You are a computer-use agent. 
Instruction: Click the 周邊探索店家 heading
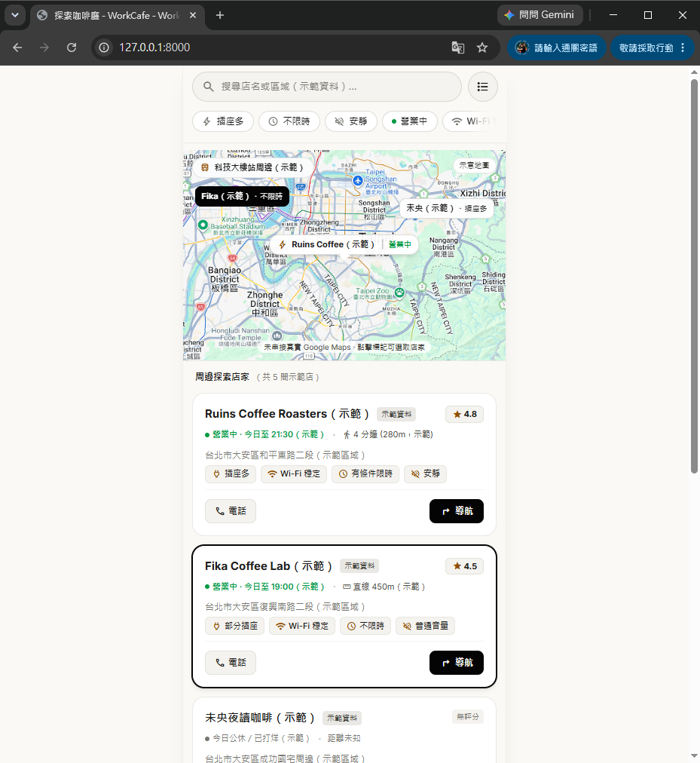click(222, 377)
